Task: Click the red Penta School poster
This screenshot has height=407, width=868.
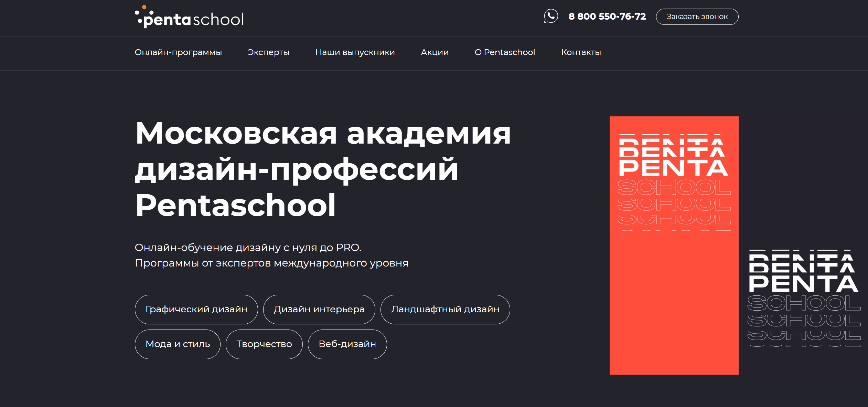Action: point(674,245)
